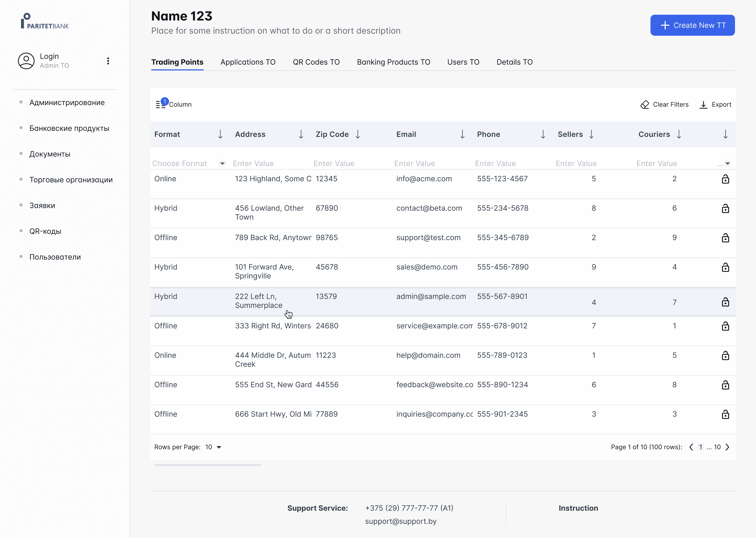The height and width of the screenshot is (538, 756).
Task: Sort by Format column arrow
Action: (x=220, y=134)
